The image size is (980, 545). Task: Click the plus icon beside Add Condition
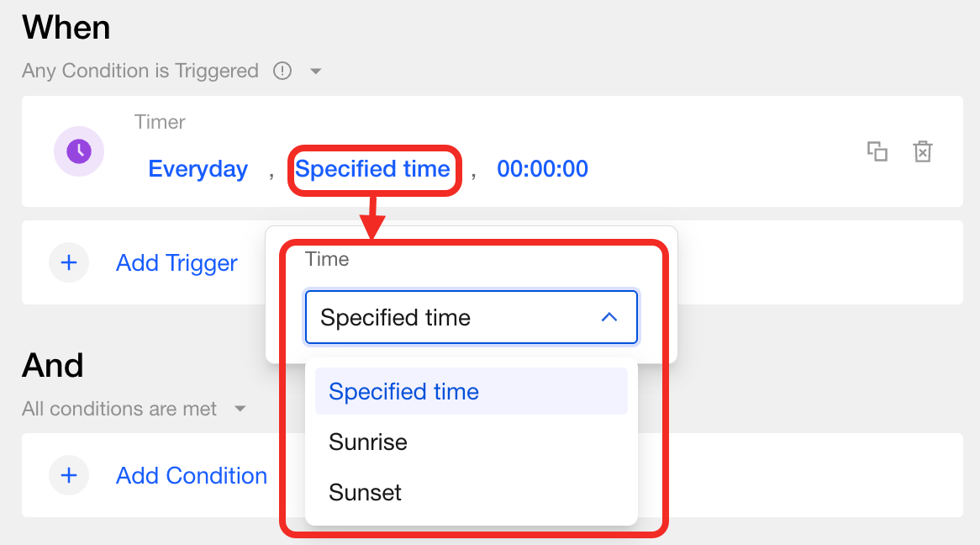tap(69, 475)
